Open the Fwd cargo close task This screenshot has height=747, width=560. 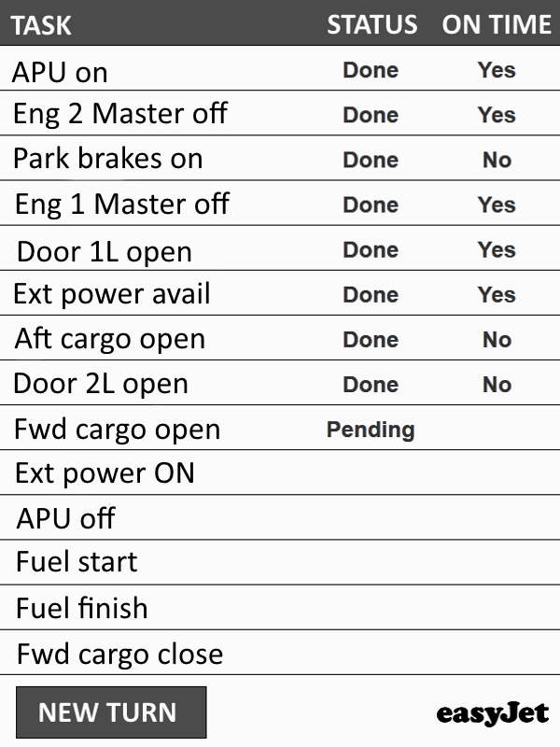coord(280,653)
